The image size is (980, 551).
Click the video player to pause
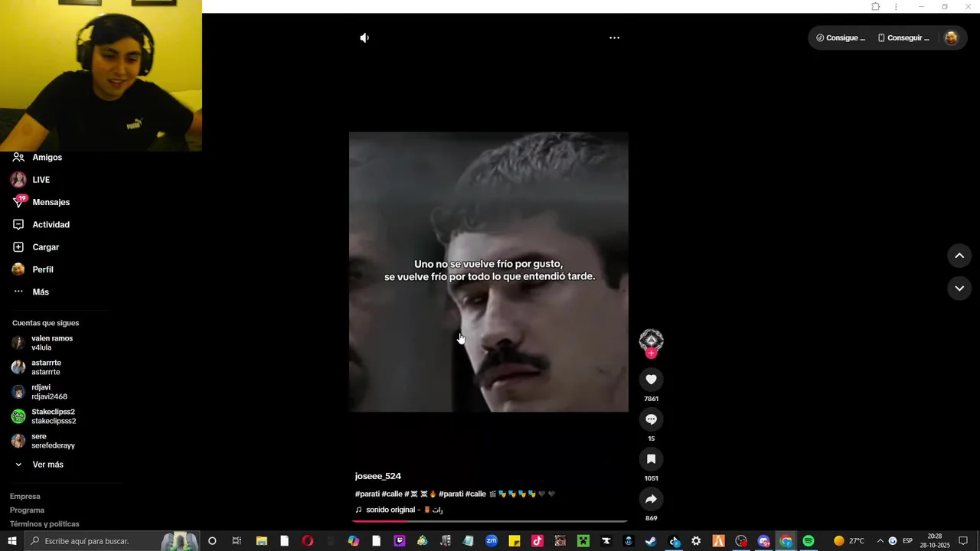488,272
